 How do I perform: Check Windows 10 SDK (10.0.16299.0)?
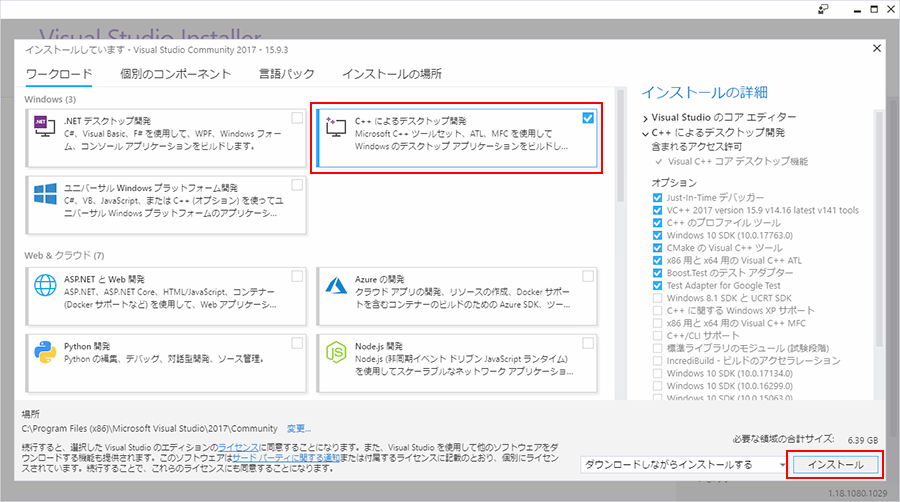click(657, 386)
